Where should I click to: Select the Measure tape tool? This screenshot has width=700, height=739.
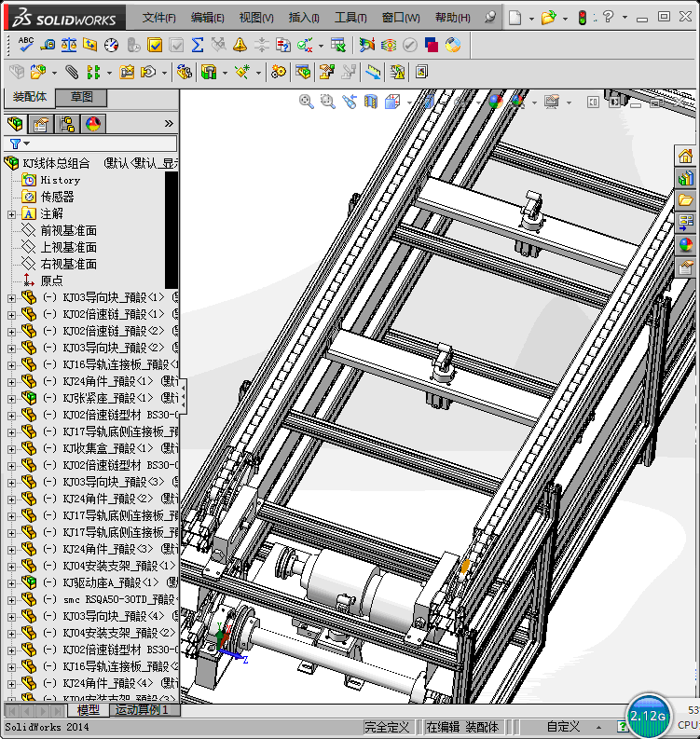tap(48, 46)
